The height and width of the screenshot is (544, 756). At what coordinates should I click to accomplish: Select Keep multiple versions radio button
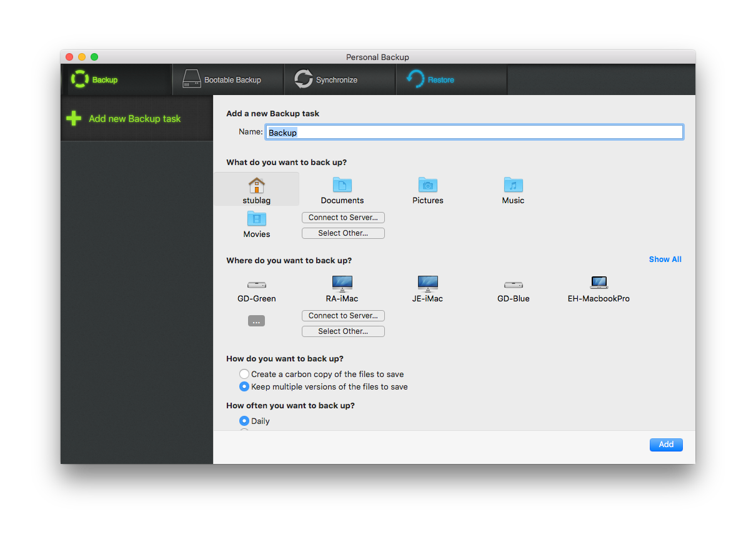coord(244,386)
